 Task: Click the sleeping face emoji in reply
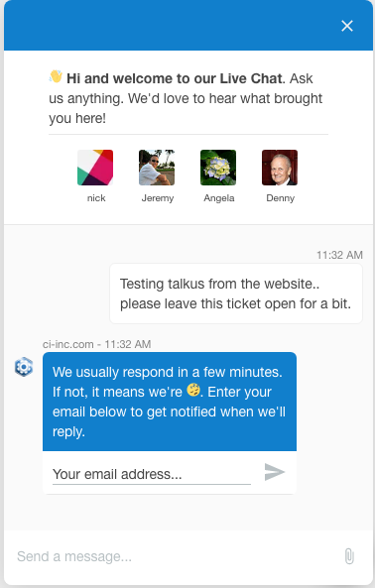(193, 390)
